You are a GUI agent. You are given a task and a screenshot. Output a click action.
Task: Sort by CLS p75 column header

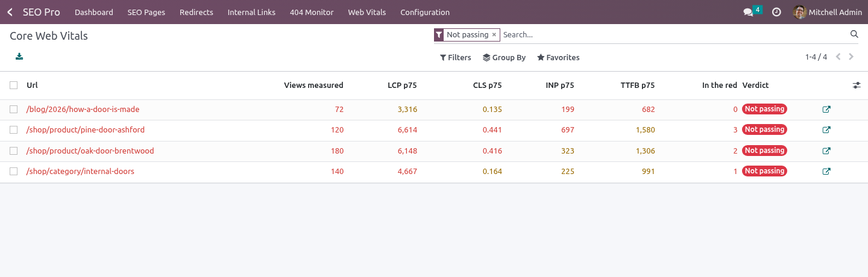click(488, 86)
